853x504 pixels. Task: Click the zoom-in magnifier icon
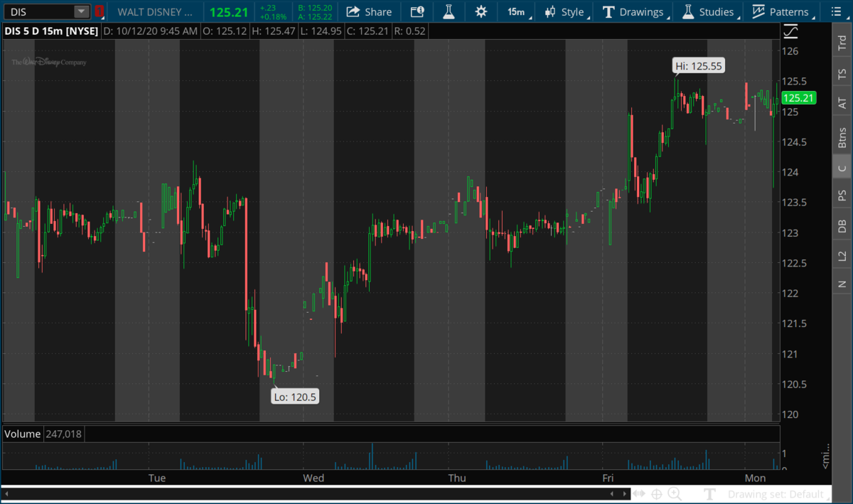pyautogui.click(x=675, y=494)
